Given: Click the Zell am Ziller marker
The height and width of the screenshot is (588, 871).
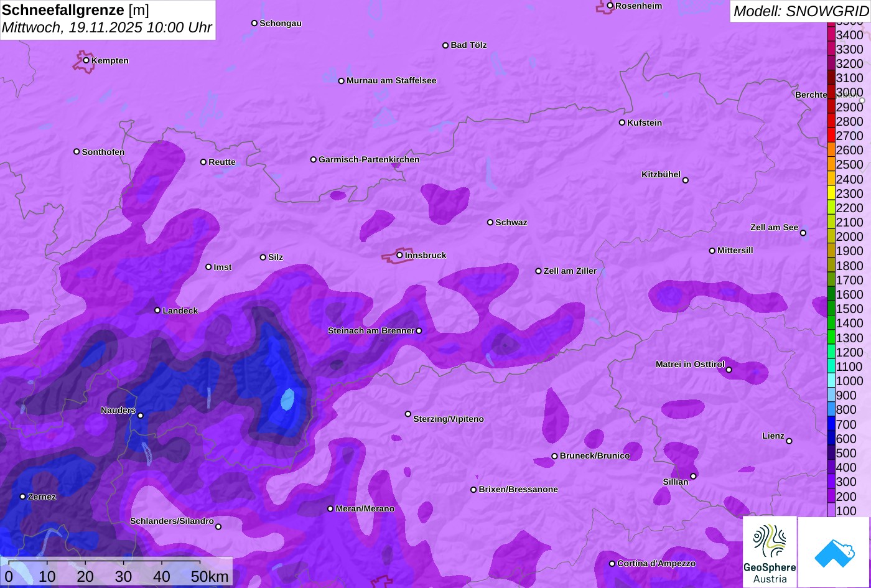Looking at the screenshot, I should 539,271.
